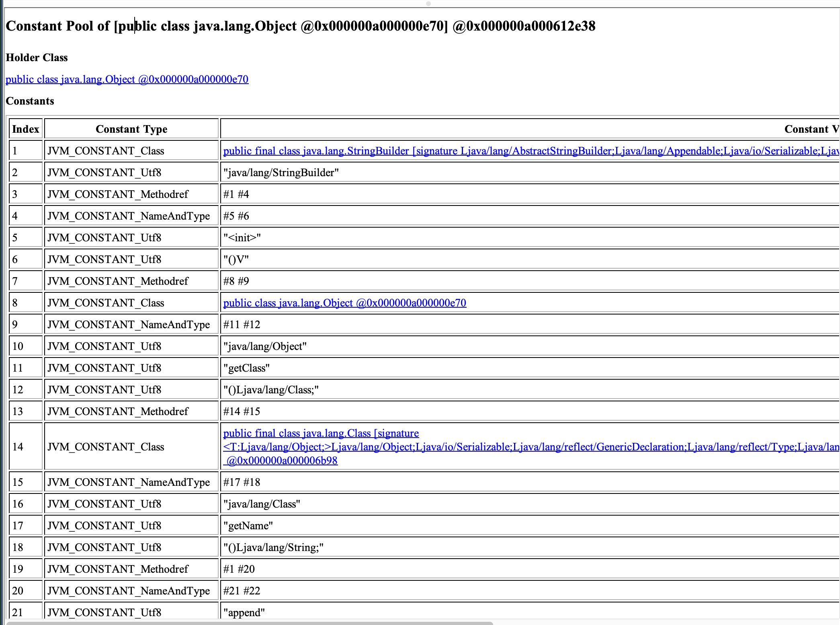Open the Holder Class java.lang.Object link
840x625 pixels.
[127, 79]
